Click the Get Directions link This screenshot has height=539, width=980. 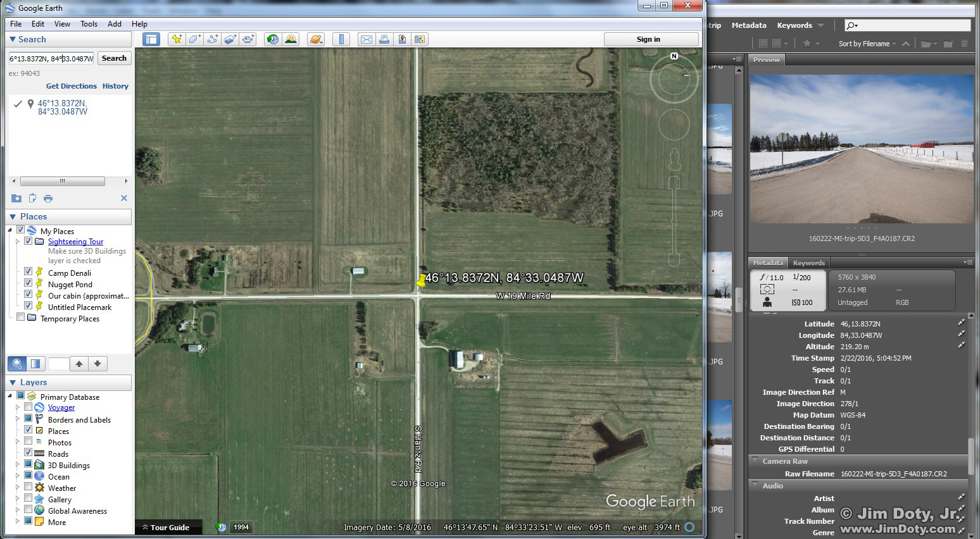(72, 86)
